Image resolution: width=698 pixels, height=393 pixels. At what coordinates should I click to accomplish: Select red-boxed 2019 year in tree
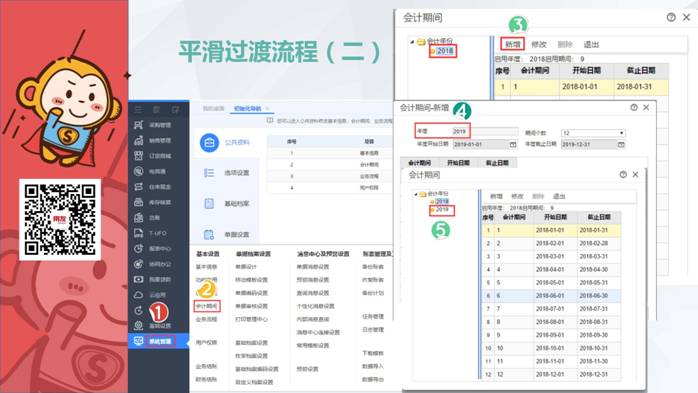coord(442,210)
